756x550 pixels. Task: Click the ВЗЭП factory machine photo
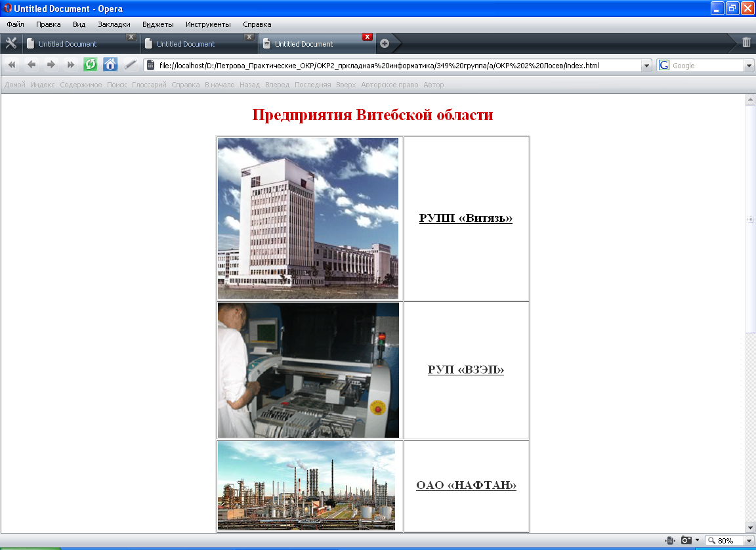(308, 370)
